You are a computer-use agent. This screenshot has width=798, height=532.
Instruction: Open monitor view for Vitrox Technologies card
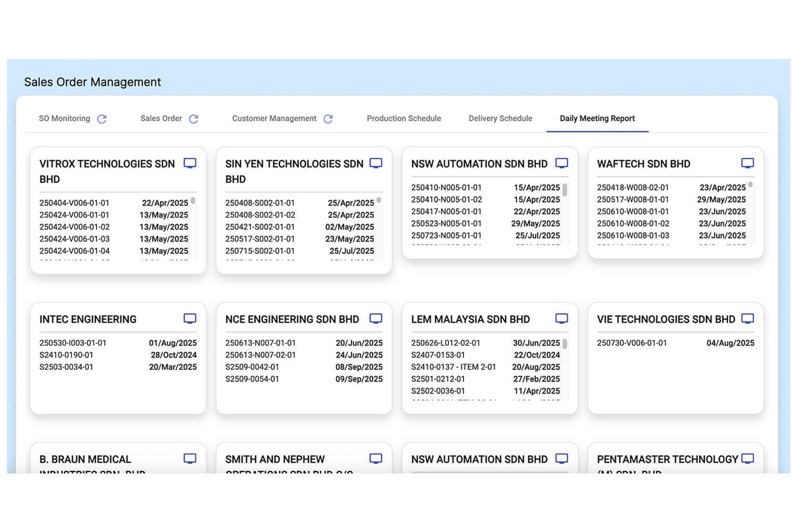coord(190,163)
